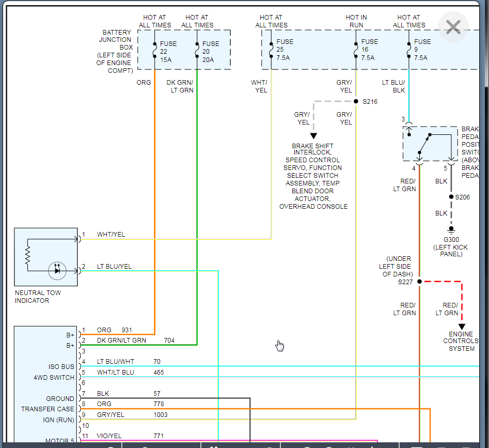
Task: Close the wiring diagram viewer
Action: tap(453, 27)
